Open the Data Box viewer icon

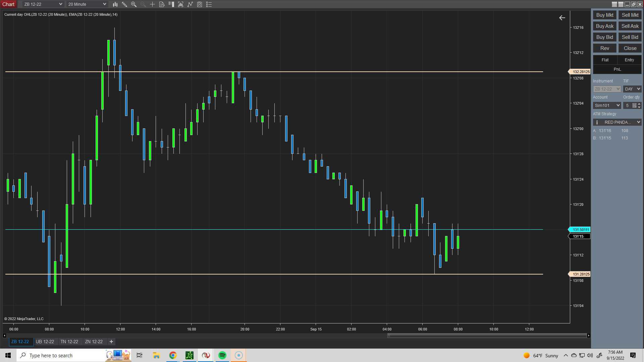point(162,4)
